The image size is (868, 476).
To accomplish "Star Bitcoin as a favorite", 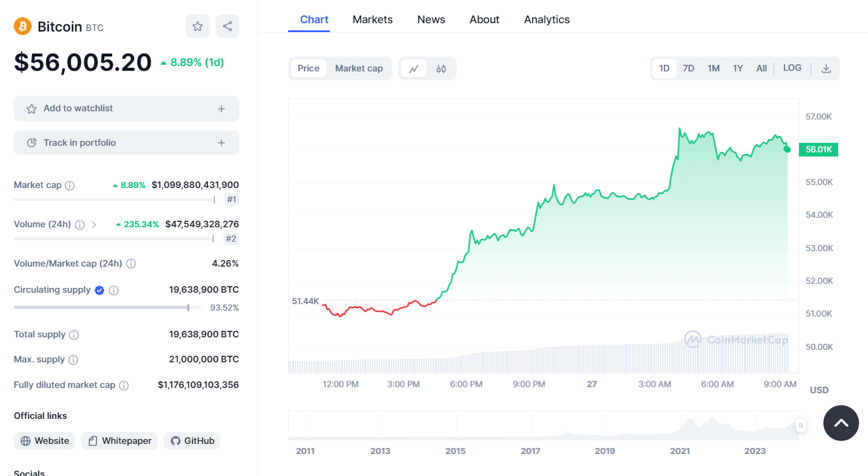I will pos(198,26).
